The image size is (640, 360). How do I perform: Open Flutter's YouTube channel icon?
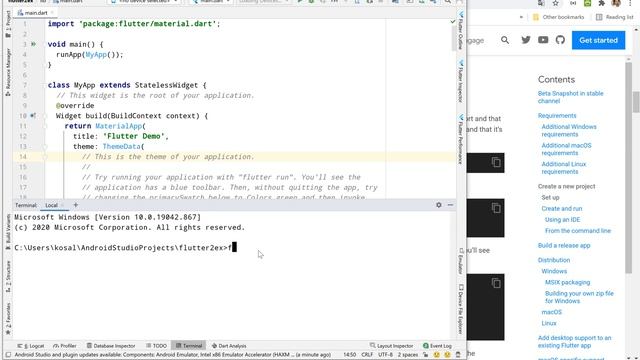click(x=543, y=40)
